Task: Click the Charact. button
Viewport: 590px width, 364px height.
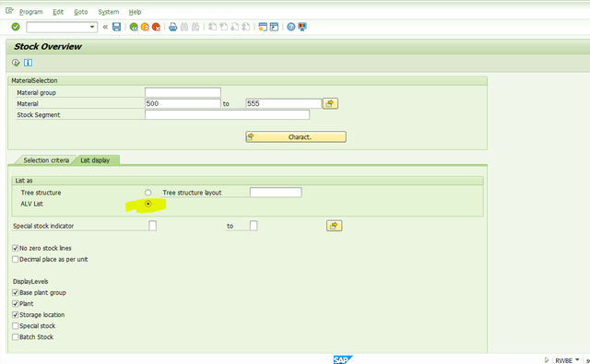Action: click(x=296, y=137)
